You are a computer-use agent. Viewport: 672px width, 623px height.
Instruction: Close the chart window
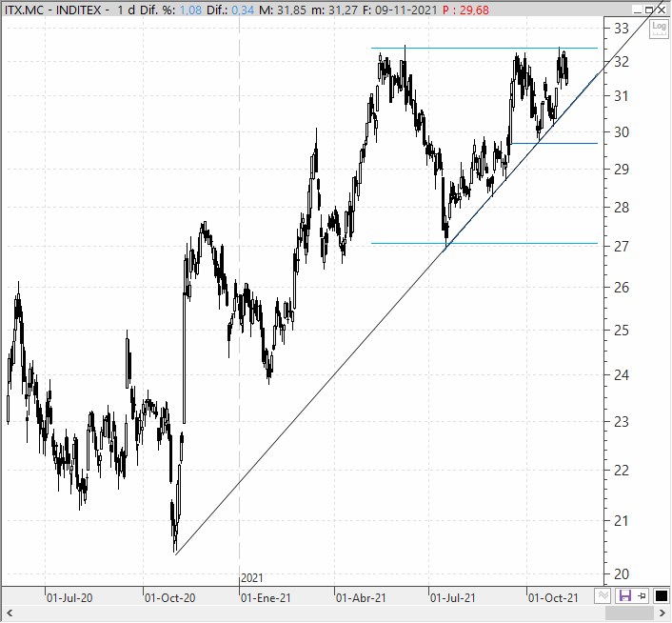(662, 10)
